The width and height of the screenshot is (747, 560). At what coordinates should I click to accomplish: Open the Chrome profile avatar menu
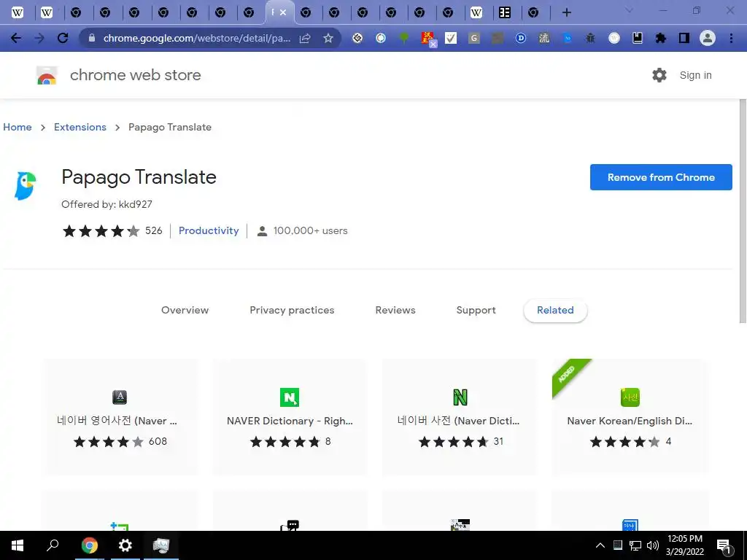coord(708,38)
